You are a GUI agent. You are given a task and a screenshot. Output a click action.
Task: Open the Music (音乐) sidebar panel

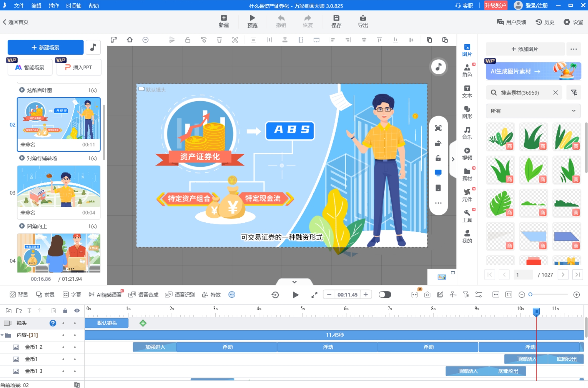click(467, 133)
